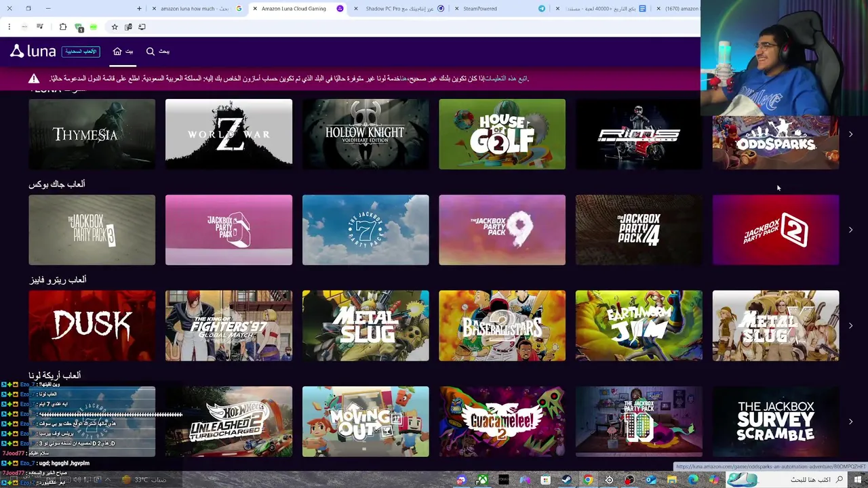Open the World War Z game tile
This screenshot has height=488, width=868.
(x=229, y=134)
